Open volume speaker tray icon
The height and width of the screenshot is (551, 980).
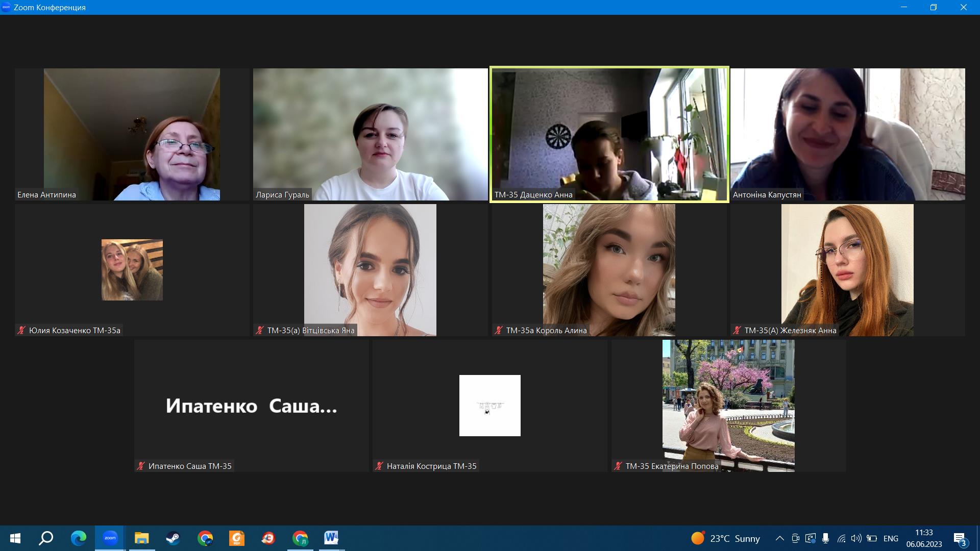(x=856, y=538)
